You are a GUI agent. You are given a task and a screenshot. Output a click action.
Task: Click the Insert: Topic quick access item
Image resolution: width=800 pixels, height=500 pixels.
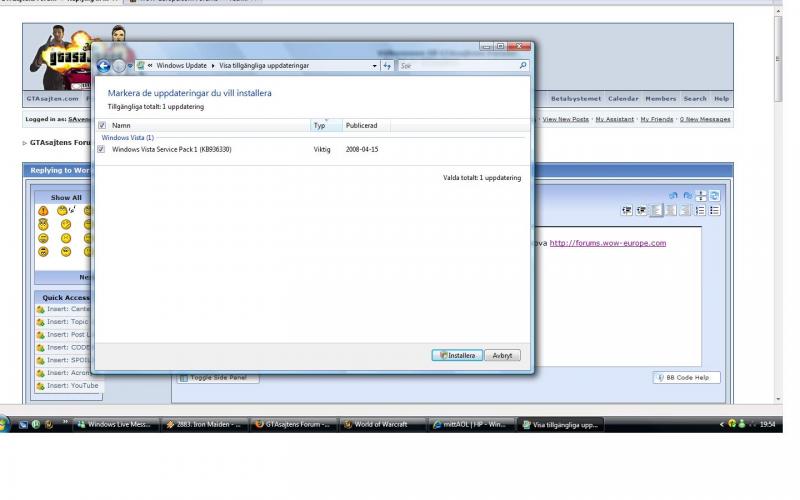63,322
